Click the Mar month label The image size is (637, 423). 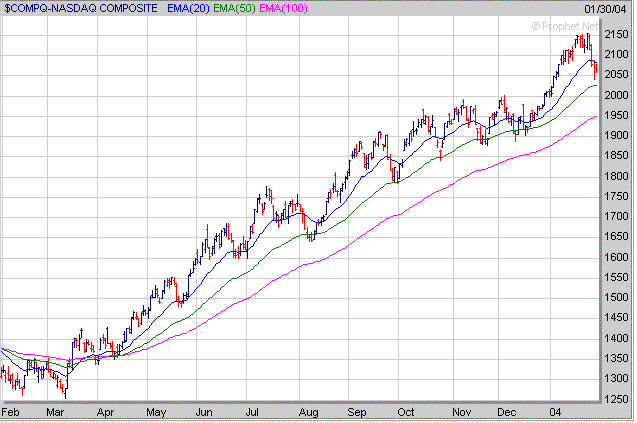[55, 412]
